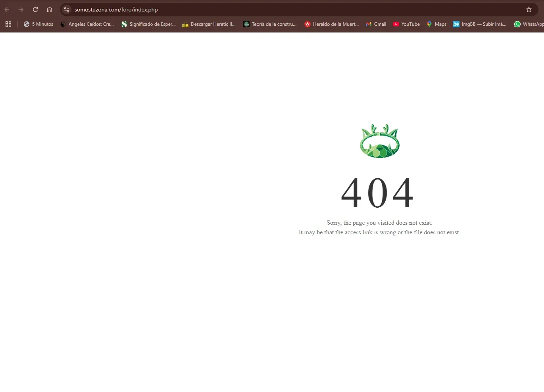544x392 pixels.
Task: Open the YouTube bookmark
Action: [x=406, y=24]
